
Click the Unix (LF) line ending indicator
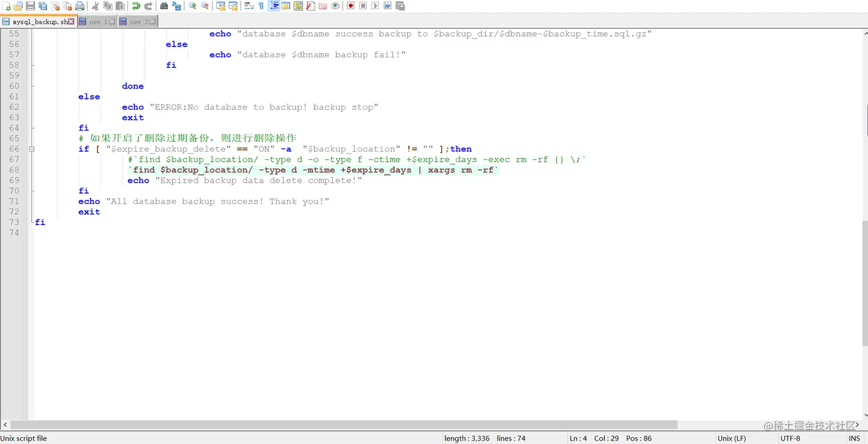tap(732, 438)
